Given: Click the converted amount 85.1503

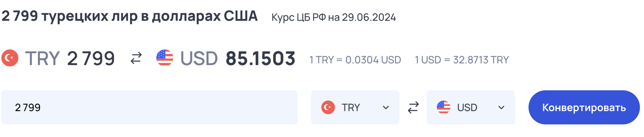Looking at the screenshot, I should tap(261, 59).
